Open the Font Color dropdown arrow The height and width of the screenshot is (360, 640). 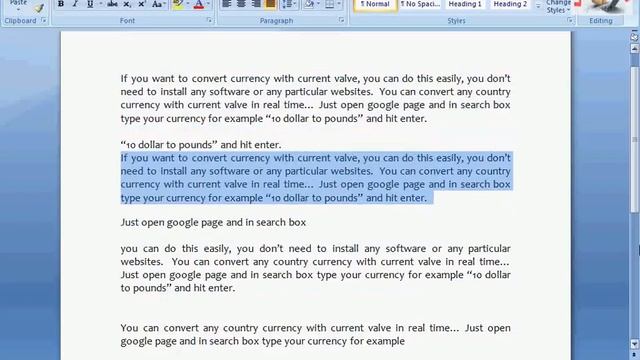click(x=208, y=4)
